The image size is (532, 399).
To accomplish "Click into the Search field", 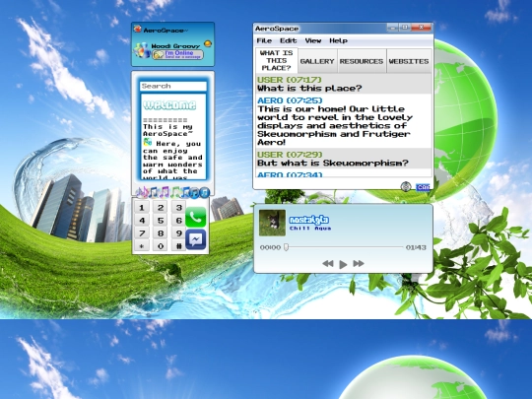I will [173, 86].
